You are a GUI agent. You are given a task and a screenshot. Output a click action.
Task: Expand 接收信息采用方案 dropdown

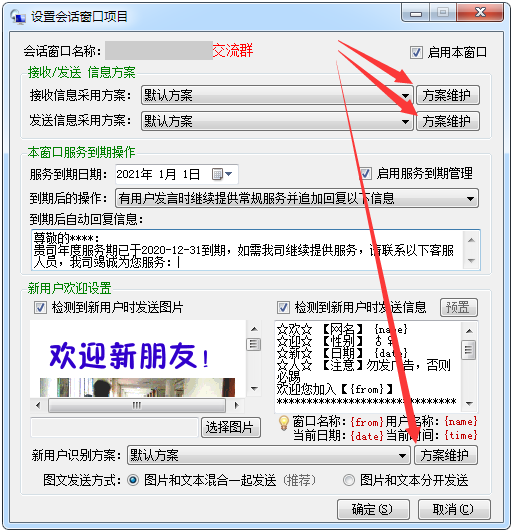pyautogui.click(x=405, y=95)
